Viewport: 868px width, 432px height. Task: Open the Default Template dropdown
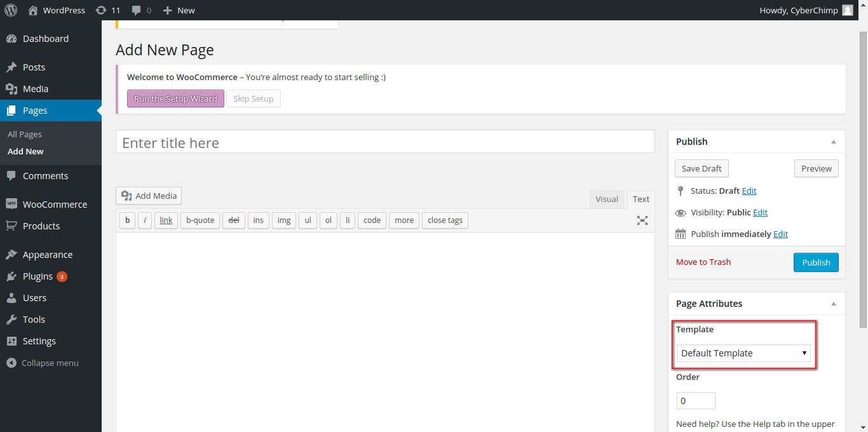point(743,353)
